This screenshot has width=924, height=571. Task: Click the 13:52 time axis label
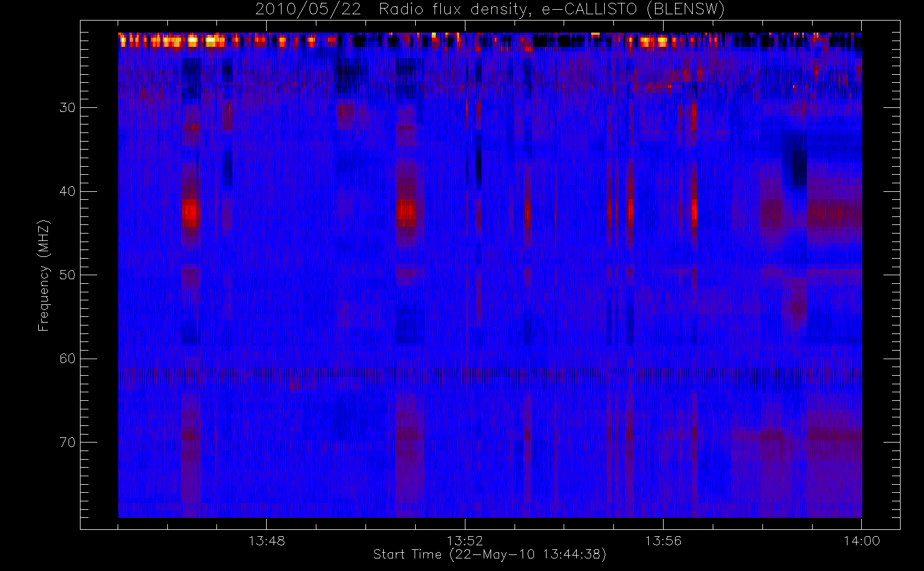[x=465, y=541]
